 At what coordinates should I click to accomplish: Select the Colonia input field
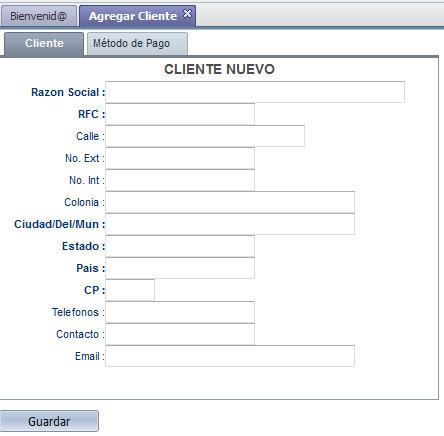[230, 202]
